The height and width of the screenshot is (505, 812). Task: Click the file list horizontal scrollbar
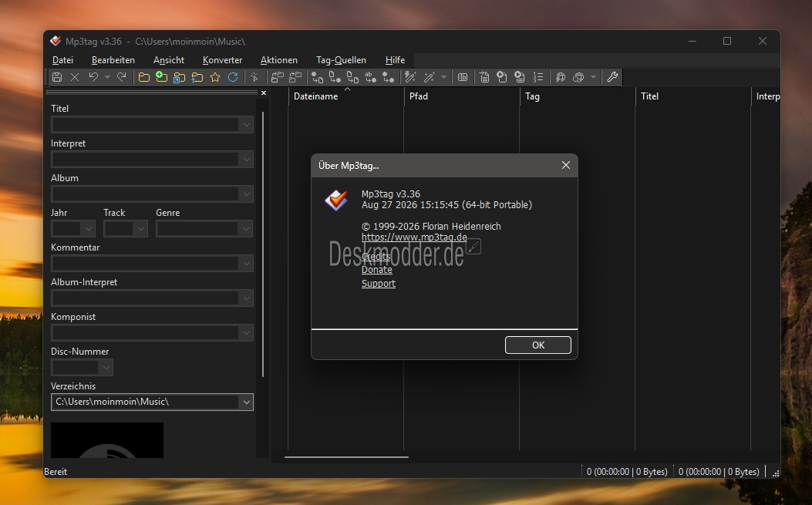pos(346,457)
